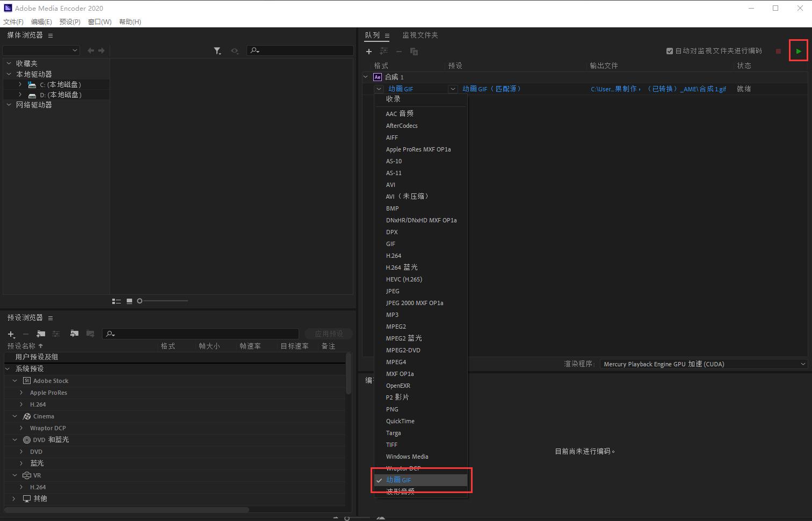Image resolution: width=812 pixels, height=521 pixels.
Task: Switch media browser to list view icon
Action: coord(116,301)
